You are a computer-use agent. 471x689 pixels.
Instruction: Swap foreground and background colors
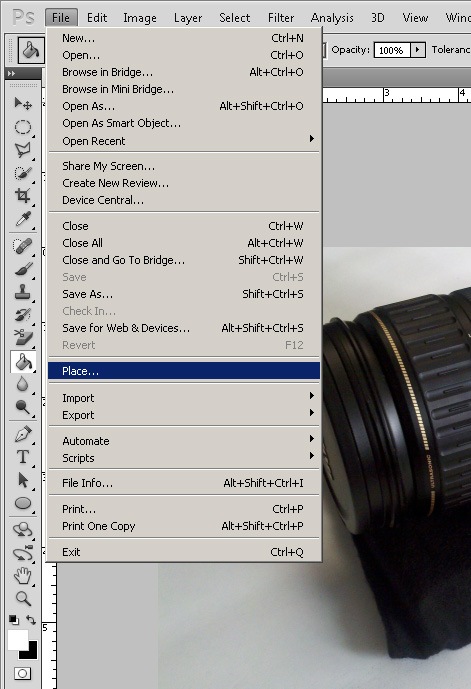pyautogui.click(x=31, y=620)
